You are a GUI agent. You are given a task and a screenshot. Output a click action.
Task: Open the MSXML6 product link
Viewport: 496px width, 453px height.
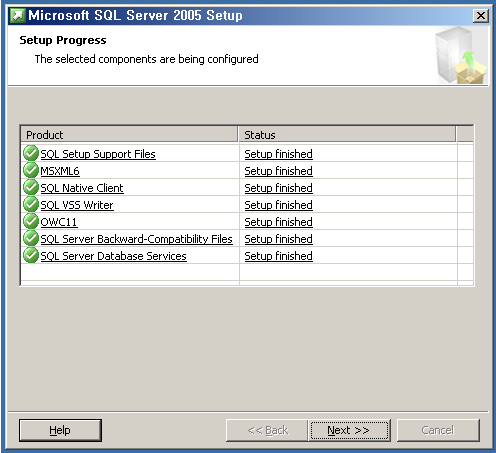[60, 171]
